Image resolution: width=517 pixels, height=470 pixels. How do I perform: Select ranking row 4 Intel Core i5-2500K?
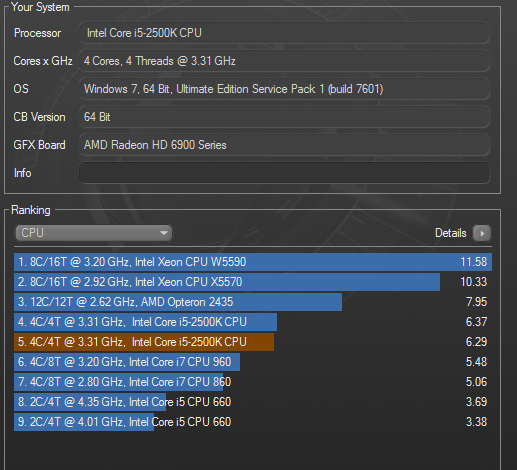tap(253, 322)
